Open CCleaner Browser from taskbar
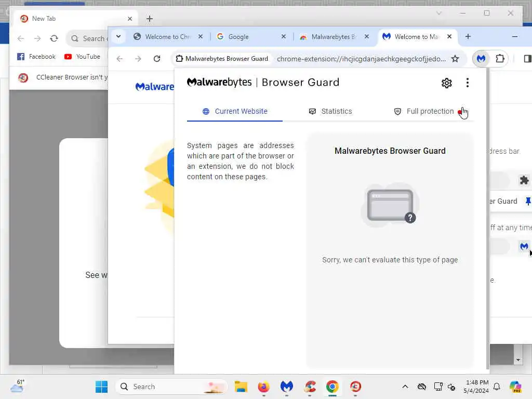532x399 pixels. tap(355, 387)
